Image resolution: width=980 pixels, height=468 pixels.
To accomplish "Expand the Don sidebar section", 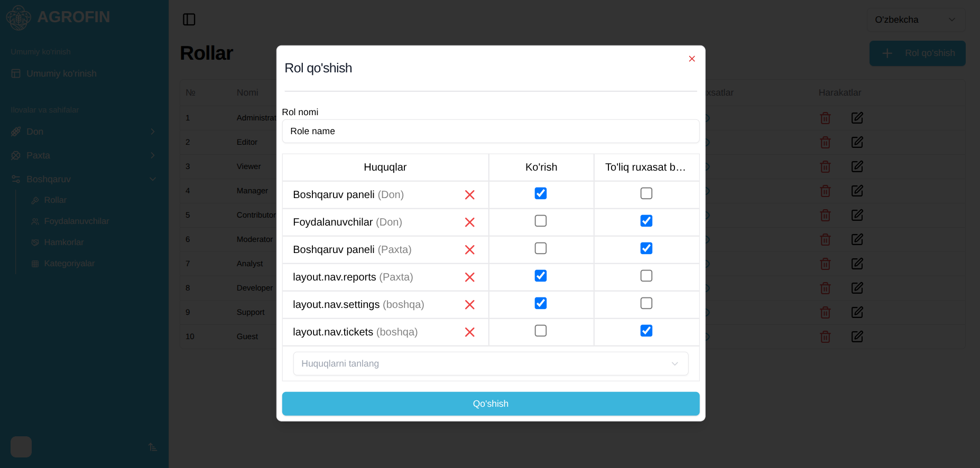I will pos(84,132).
